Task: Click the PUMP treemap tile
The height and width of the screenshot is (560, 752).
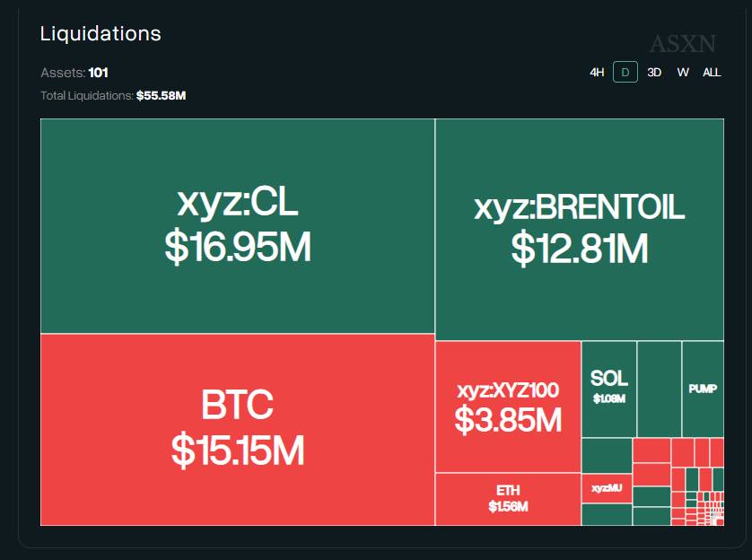Action: pyautogui.click(x=703, y=389)
